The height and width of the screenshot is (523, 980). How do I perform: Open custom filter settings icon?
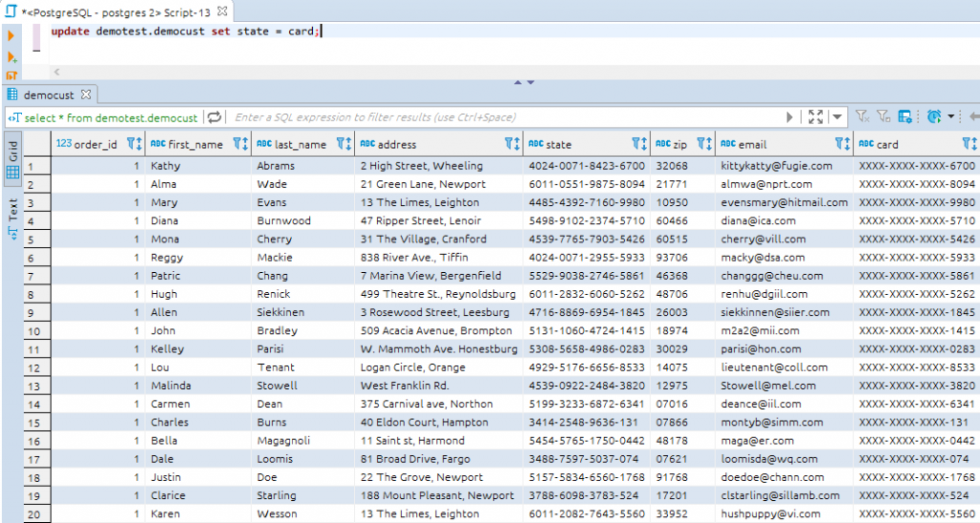[905, 117]
